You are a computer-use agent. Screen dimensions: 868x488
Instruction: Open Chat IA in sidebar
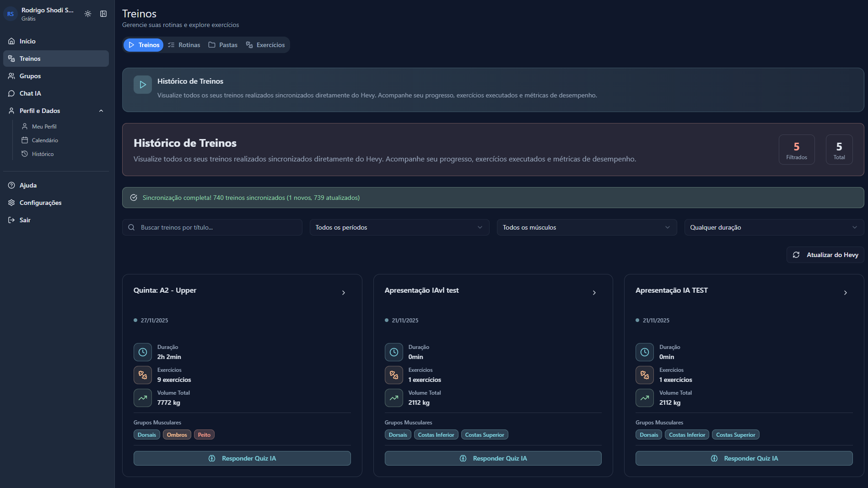pyautogui.click(x=30, y=93)
